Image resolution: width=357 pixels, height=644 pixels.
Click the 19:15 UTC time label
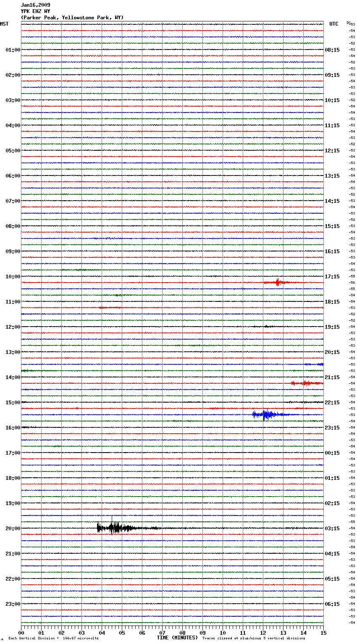(x=332, y=327)
